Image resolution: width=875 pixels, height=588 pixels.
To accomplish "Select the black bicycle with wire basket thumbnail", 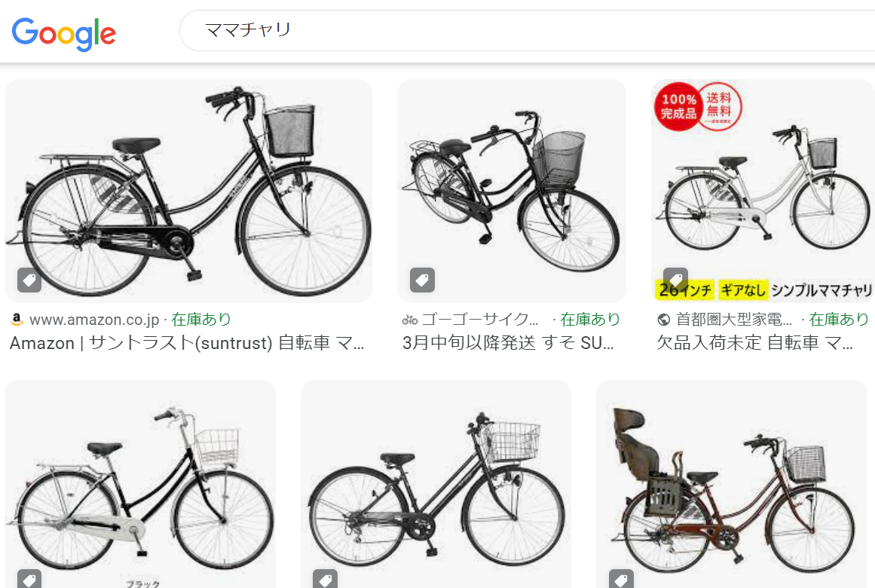I will point(436,483).
